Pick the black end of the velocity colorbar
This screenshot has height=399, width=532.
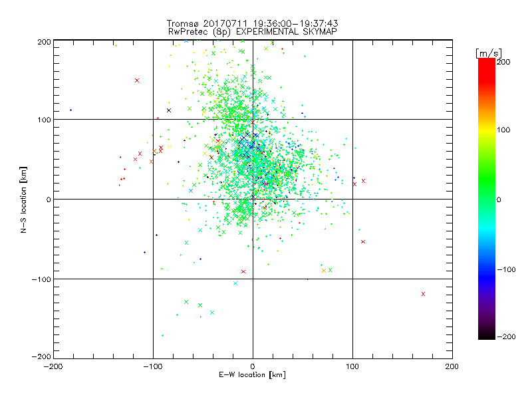click(x=487, y=334)
